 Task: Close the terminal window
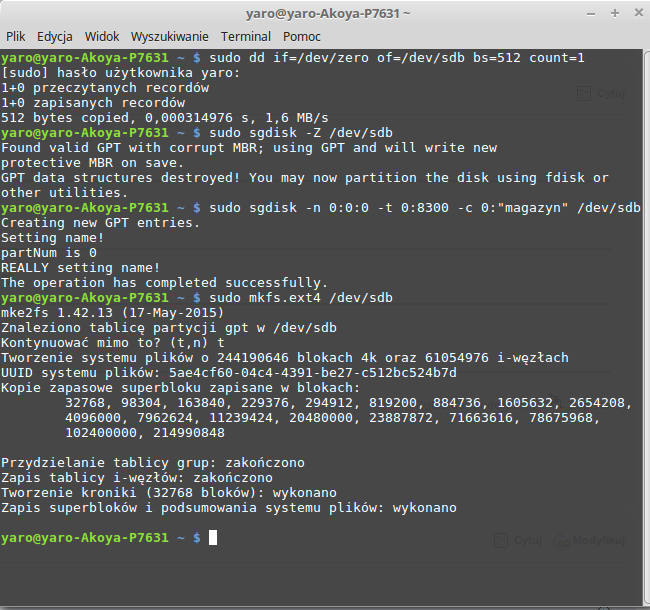639,13
